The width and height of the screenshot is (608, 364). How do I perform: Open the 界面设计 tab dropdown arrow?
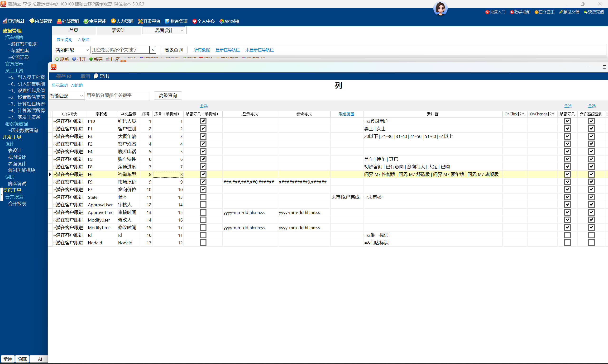click(182, 31)
